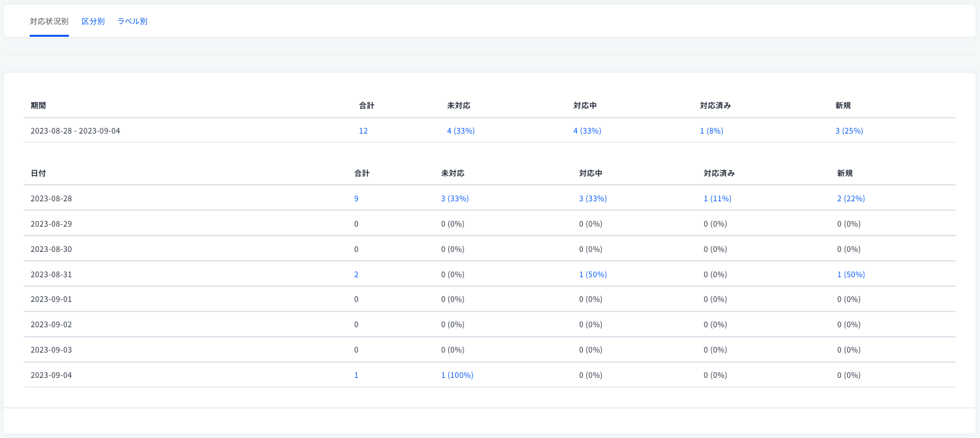Open the 2023-08-28 total link 9
The height and width of the screenshot is (438, 980).
[x=357, y=199]
